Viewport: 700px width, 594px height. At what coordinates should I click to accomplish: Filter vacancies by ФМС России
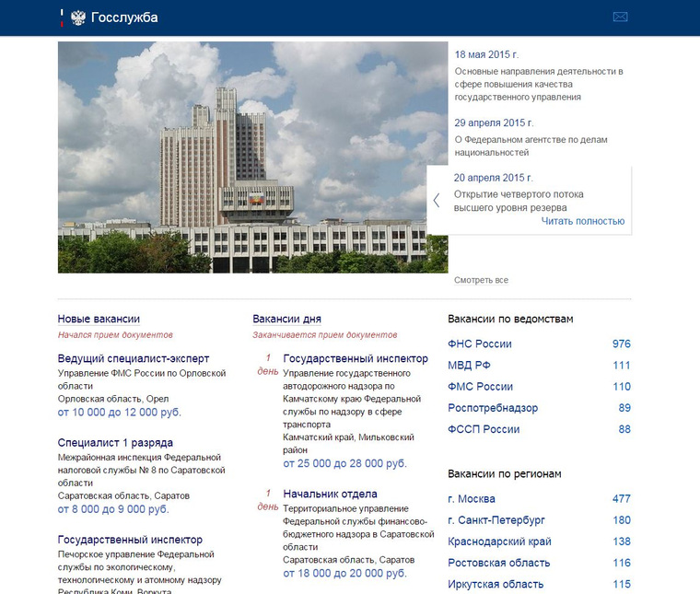click(x=481, y=387)
